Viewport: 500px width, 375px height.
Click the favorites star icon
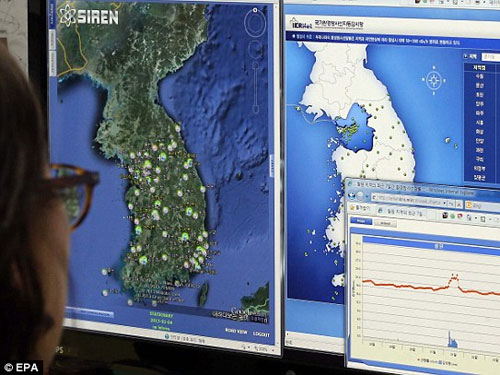pos(352,208)
